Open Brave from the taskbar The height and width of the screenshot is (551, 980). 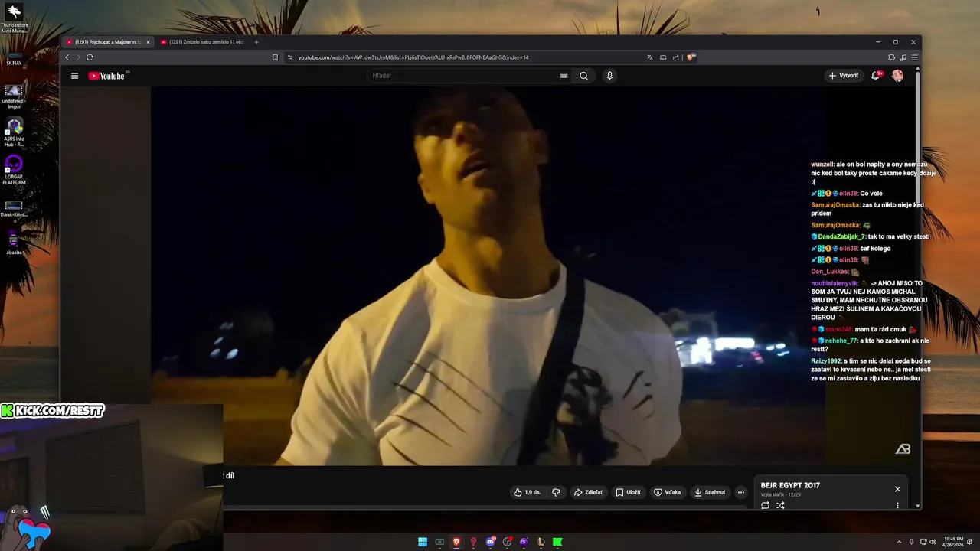(456, 542)
